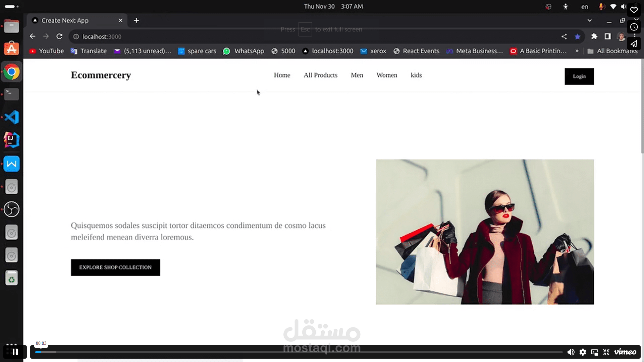Open the Women category

(x=387, y=75)
